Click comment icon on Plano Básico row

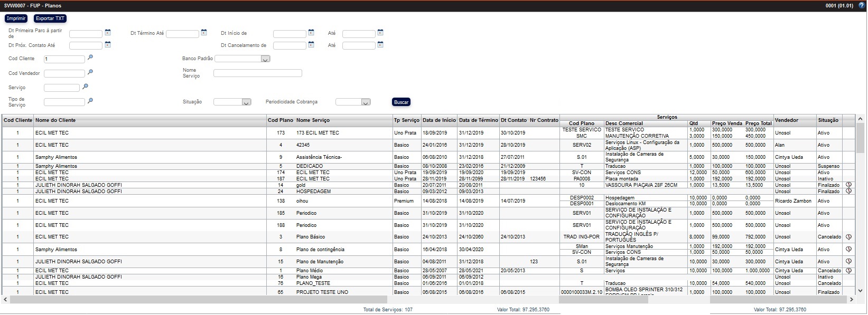click(849, 237)
